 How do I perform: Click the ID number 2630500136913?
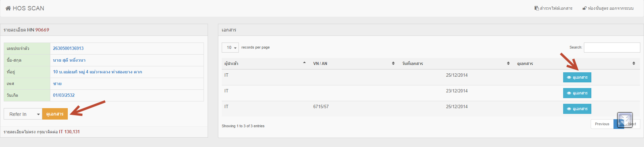coord(68,48)
